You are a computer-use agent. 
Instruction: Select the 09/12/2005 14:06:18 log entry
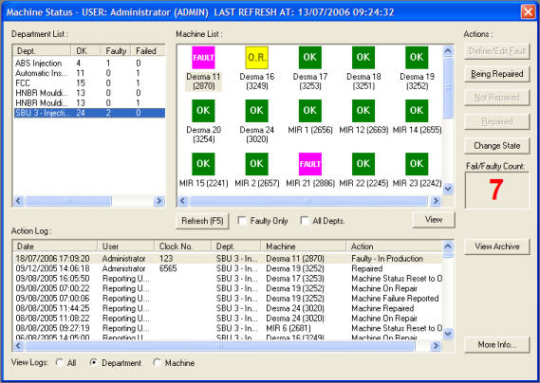point(228,269)
